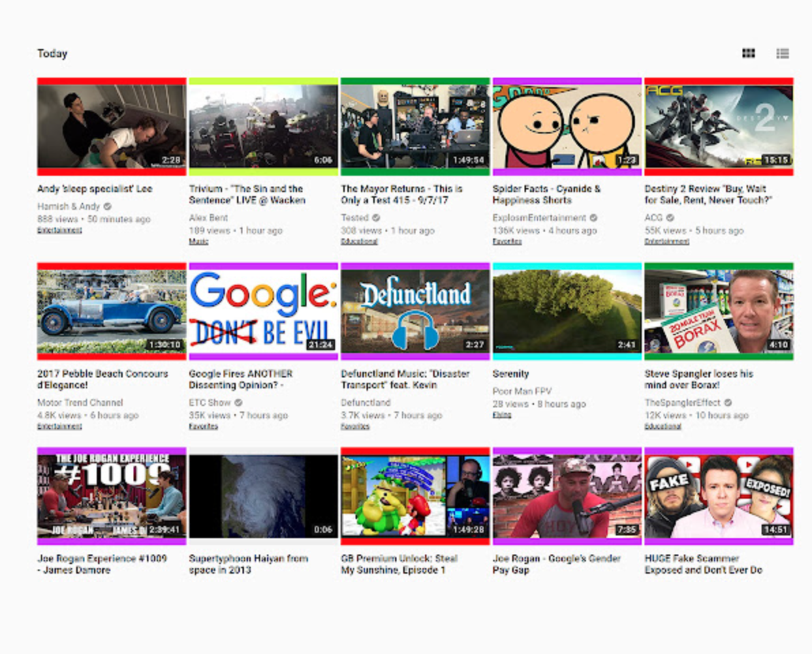812x654 pixels.
Task: Click the Flying tag under Serenity video
Action: click(501, 415)
